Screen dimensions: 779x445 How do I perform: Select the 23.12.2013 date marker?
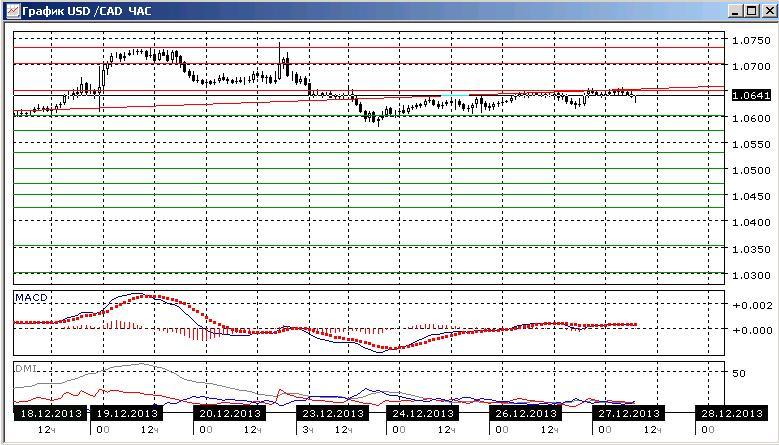point(332,413)
